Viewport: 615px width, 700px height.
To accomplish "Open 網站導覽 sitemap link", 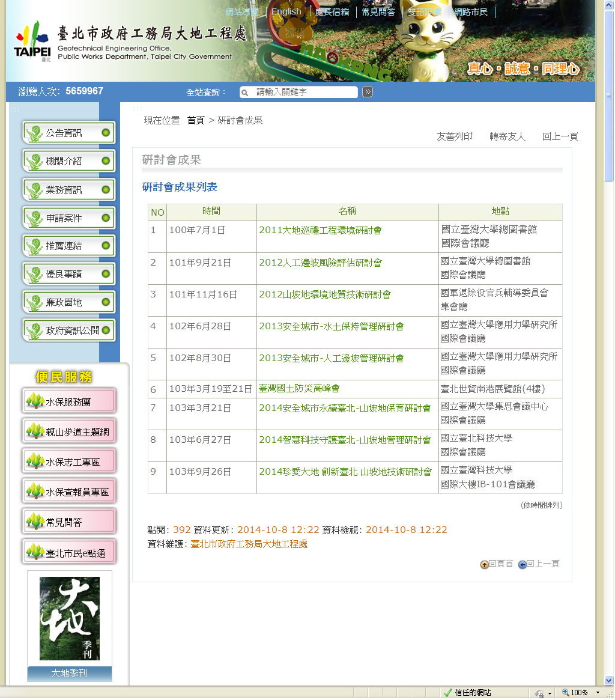I will tap(242, 12).
